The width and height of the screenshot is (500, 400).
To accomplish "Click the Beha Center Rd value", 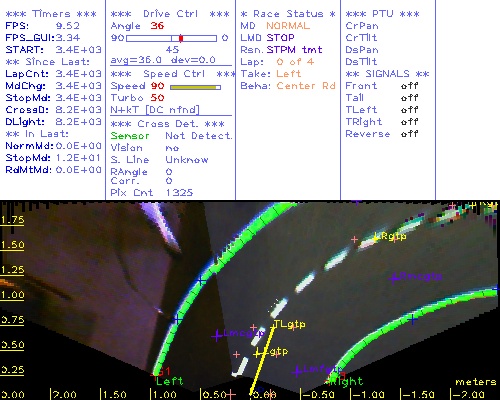I will click(x=306, y=86).
